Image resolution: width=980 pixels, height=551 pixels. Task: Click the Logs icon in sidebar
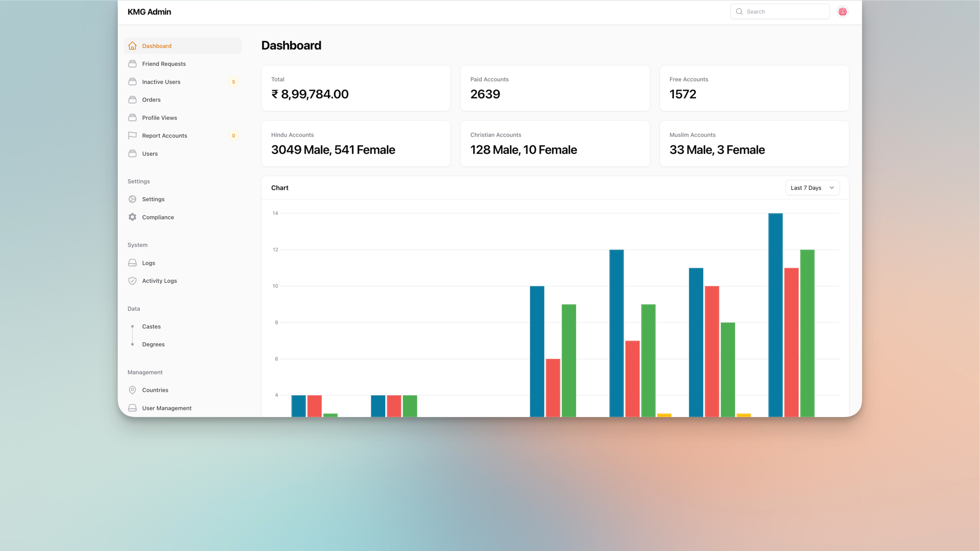(132, 263)
